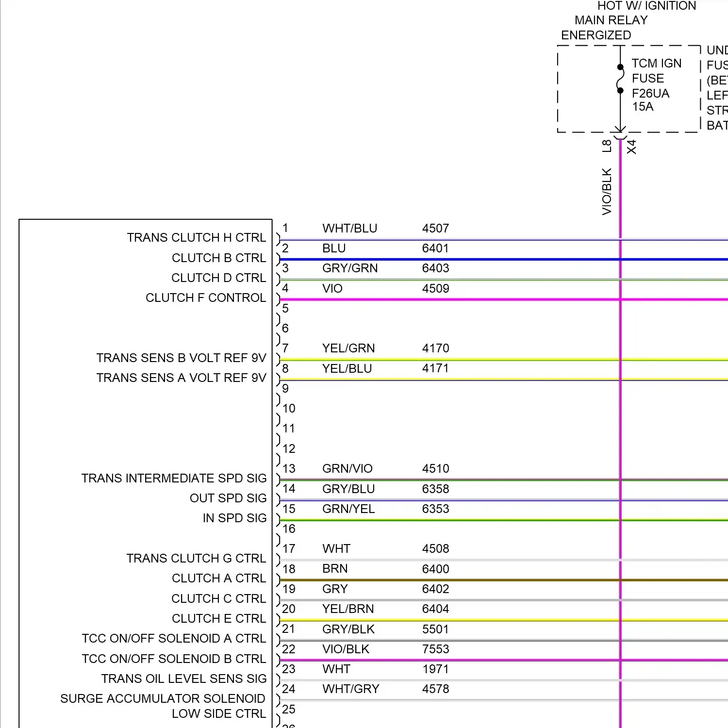This screenshot has width=728, height=728.
Task: Select the ENERGIZED text
Action: click(x=596, y=35)
